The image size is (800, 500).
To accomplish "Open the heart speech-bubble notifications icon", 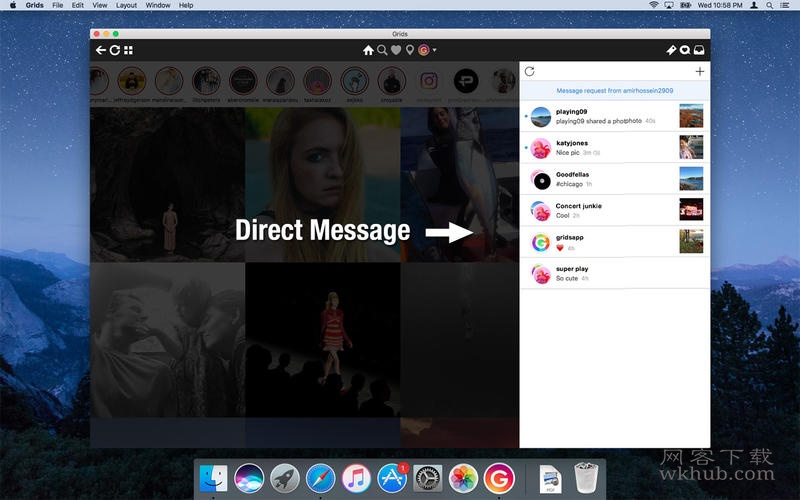I will click(x=685, y=50).
